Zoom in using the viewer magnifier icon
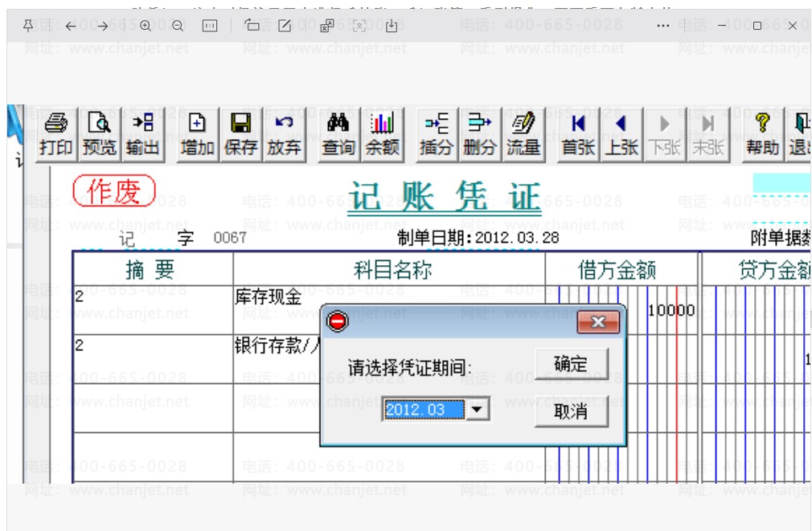The image size is (812, 531). pos(146,26)
